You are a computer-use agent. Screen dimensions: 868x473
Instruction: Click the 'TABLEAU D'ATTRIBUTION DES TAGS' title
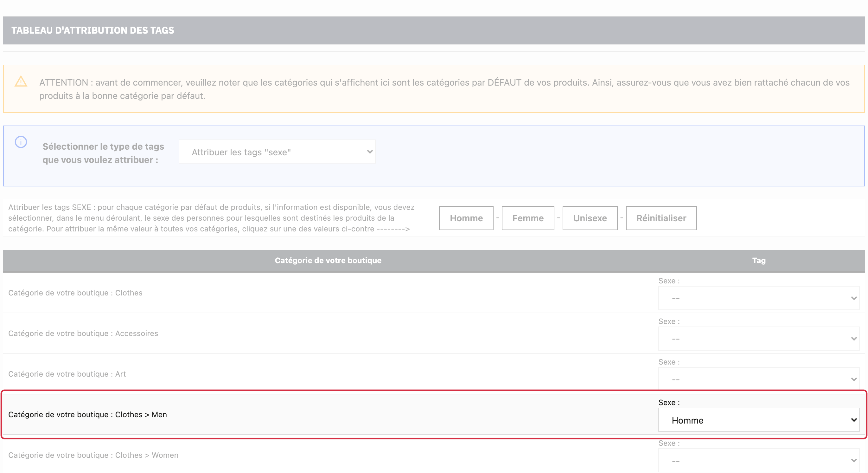(x=93, y=30)
